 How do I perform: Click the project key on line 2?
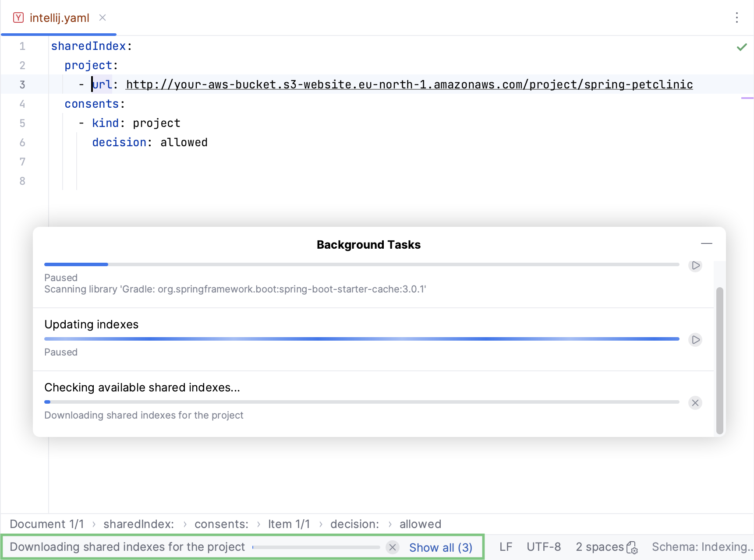(88, 65)
